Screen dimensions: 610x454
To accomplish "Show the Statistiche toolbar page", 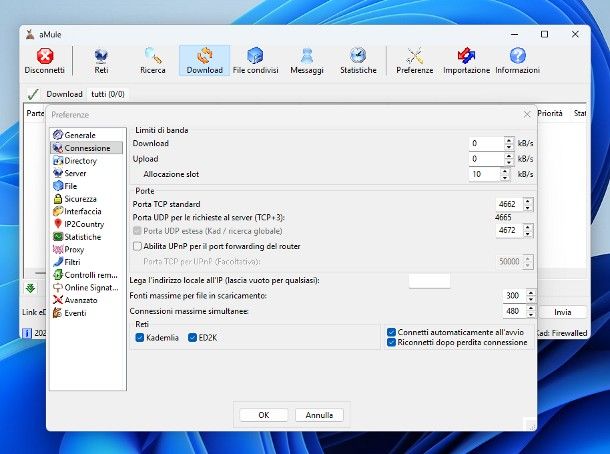I will [358, 61].
